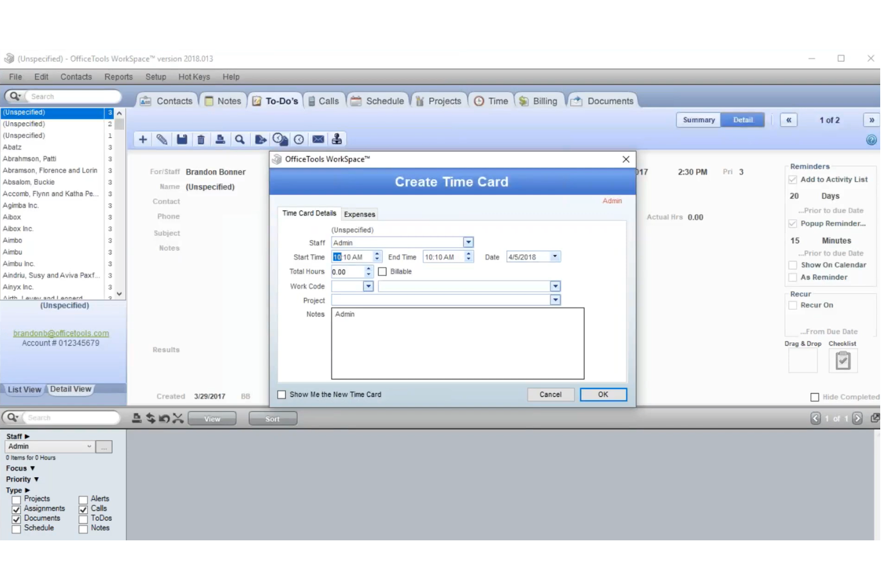Open the Staff dropdown in the dialog
The width and height of the screenshot is (882, 588).
468,242
